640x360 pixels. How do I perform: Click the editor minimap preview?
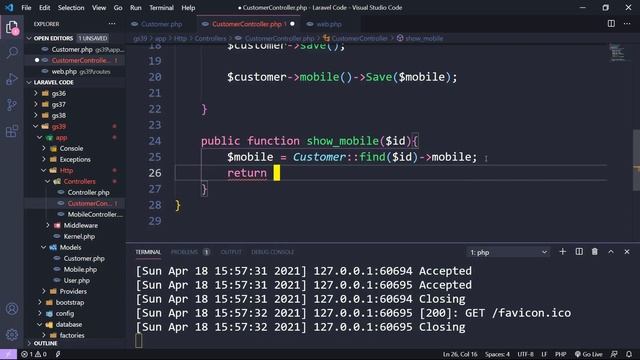pos(617,53)
